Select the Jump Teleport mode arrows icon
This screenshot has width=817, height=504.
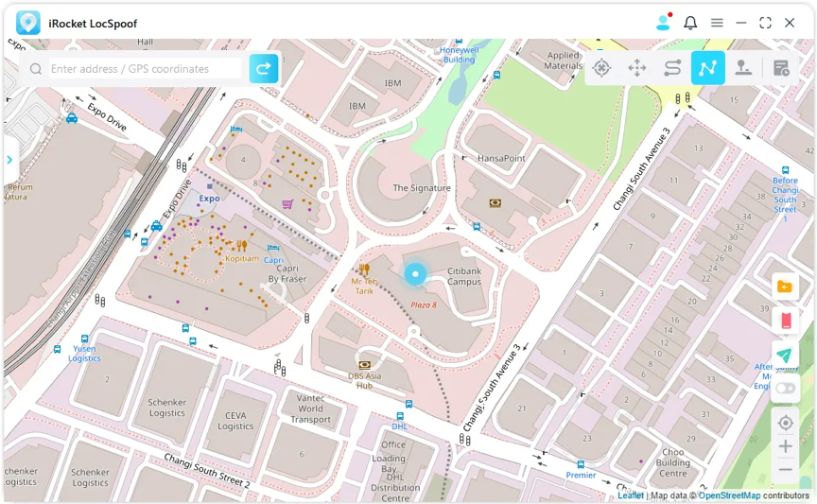(637, 68)
